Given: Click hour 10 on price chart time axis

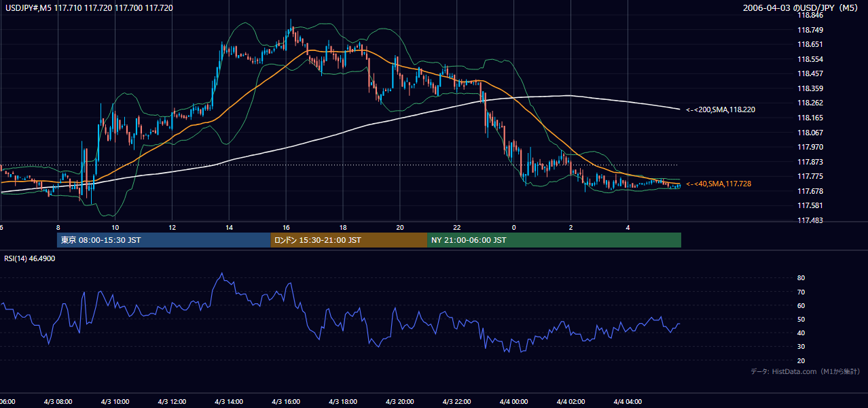Looking at the screenshot, I should [x=115, y=227].
